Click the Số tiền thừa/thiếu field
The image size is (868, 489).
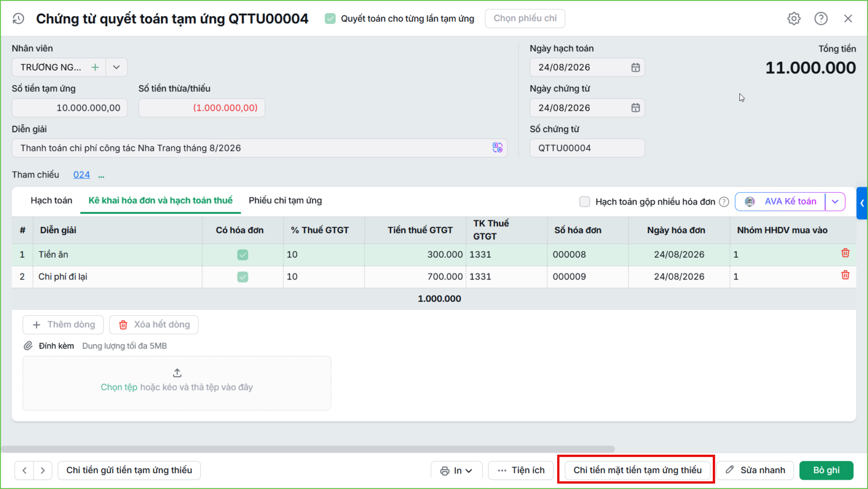point(202,107)
